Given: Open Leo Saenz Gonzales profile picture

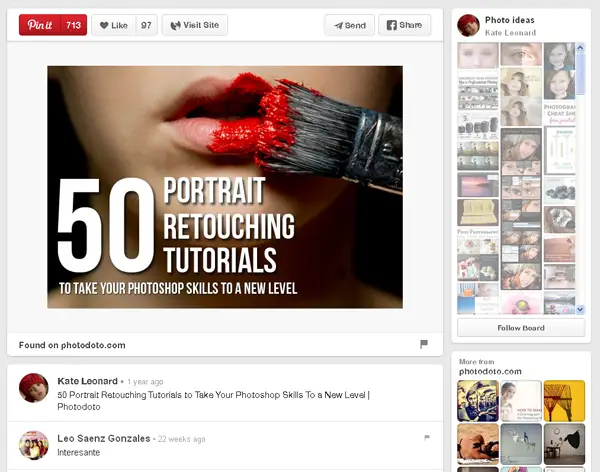Looking at the screenshot, I should click(x=34, y=445).
